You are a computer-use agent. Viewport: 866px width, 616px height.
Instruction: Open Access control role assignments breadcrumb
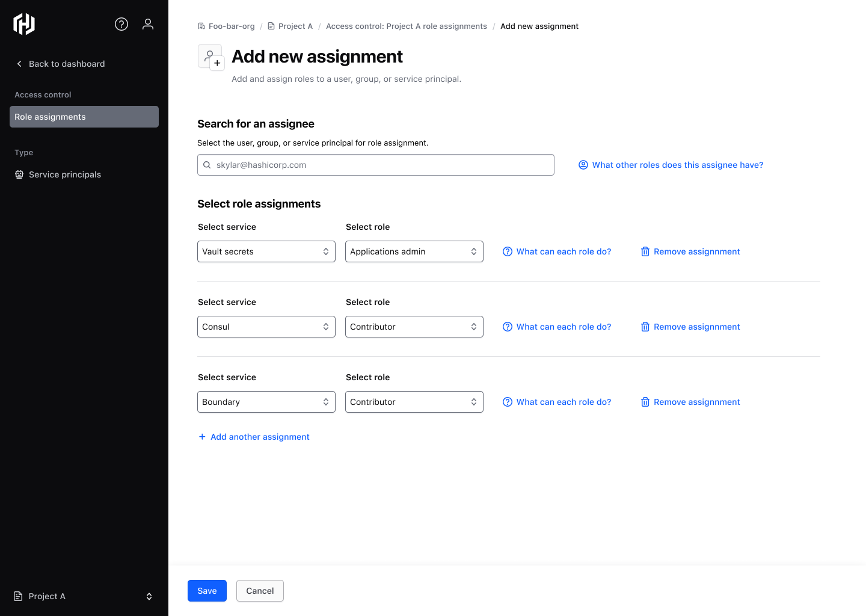pyautogui.click(x=407, y=26)
